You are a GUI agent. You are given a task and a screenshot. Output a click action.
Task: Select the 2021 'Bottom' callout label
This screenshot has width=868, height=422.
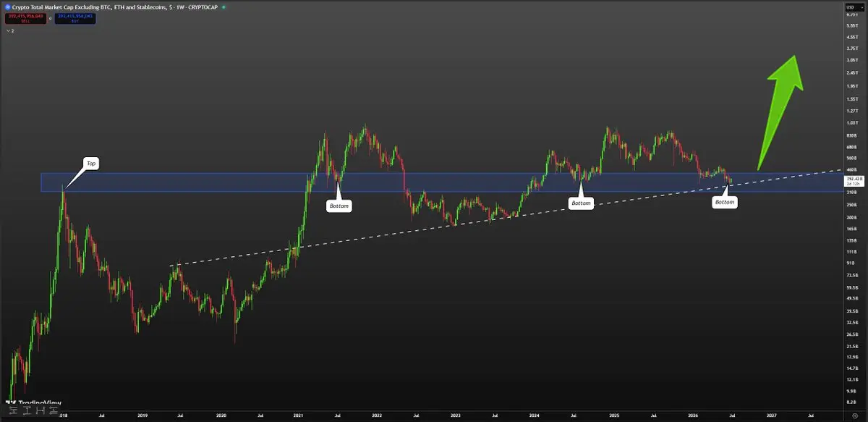click(339, 206)
